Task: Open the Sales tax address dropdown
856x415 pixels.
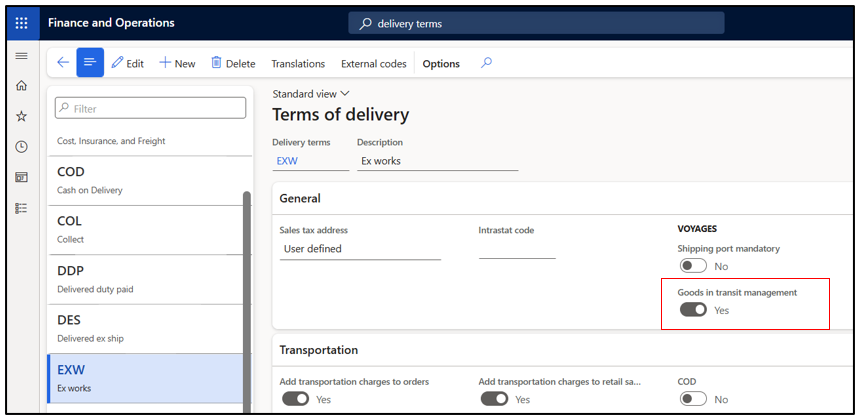Action: click(x=360, y=249)
